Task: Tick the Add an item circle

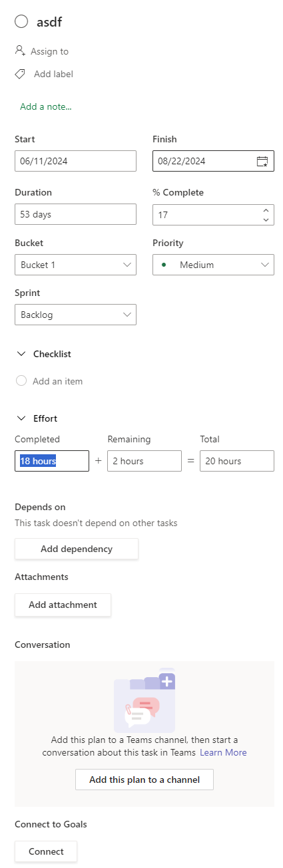Action: coord(21,381)
